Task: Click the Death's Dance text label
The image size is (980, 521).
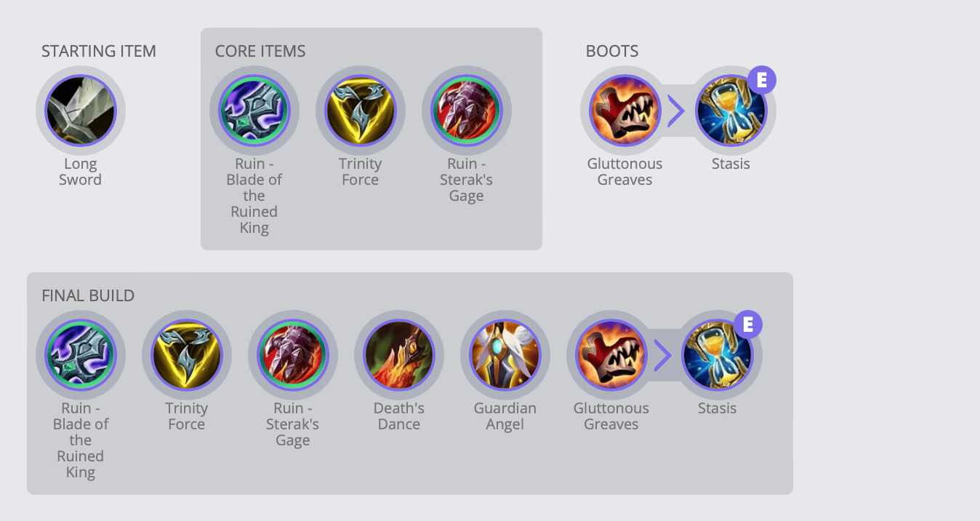Action: 398,416
